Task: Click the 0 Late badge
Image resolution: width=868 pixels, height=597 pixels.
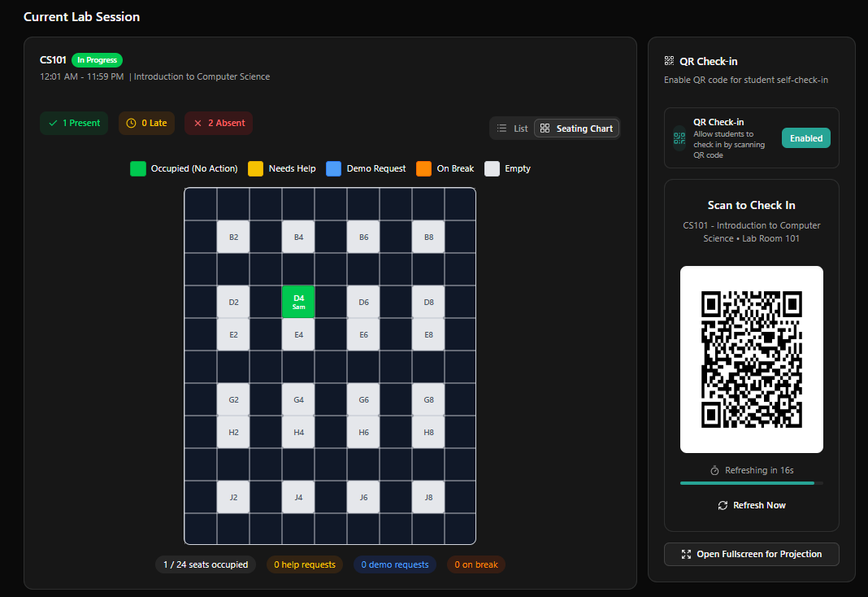Action: tap(146, 123)
